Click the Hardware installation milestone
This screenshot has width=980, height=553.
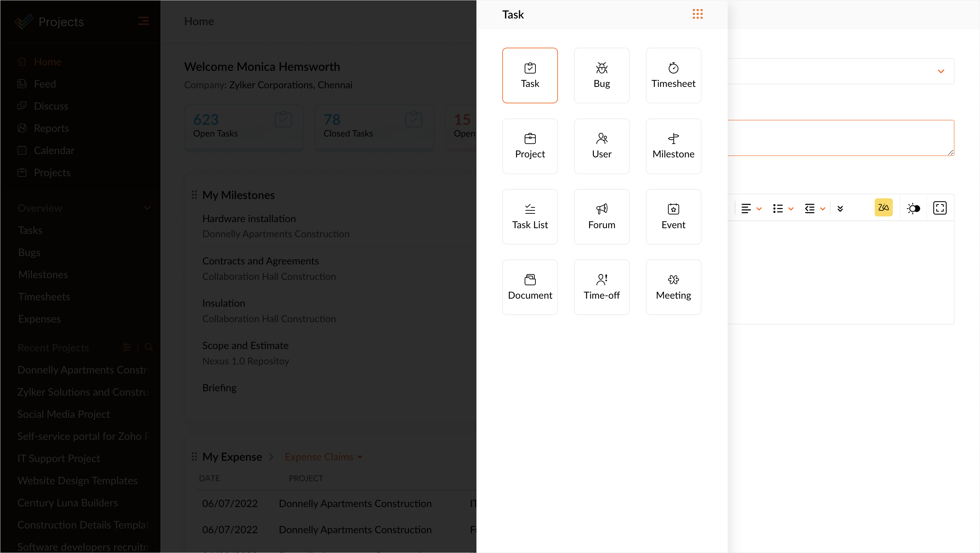click(249, 218)
